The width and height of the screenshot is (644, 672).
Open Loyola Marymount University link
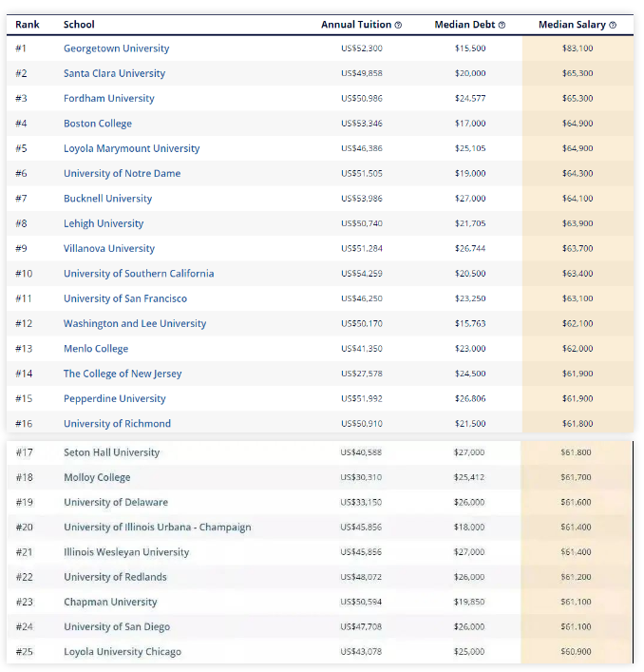point(131,148)
